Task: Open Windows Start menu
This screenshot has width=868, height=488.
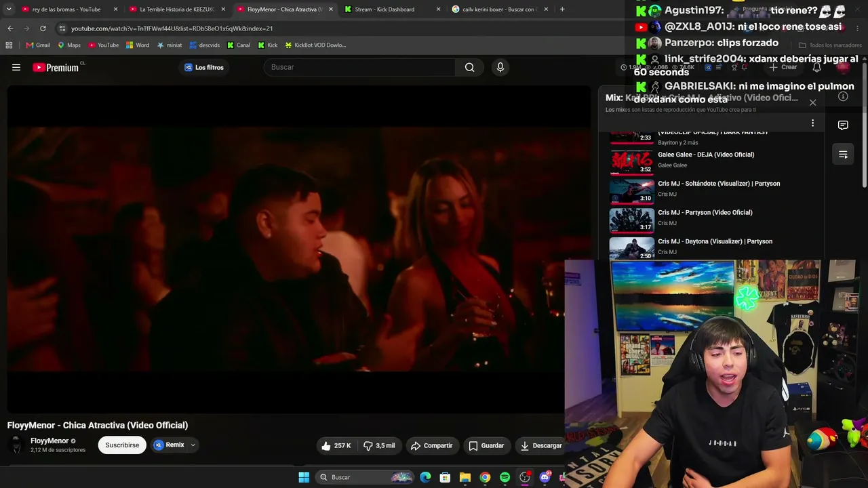Action: point(304,477)
